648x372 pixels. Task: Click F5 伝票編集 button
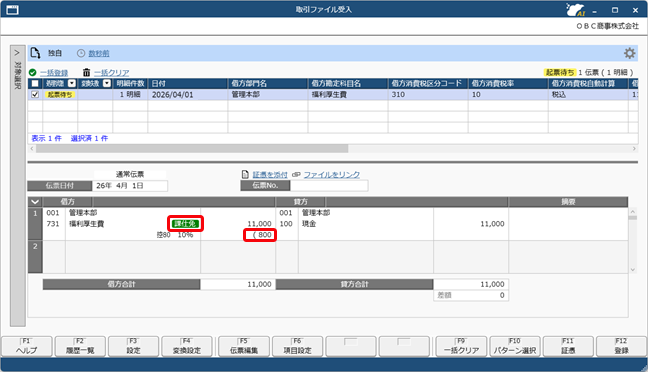[x=244, y=346]
